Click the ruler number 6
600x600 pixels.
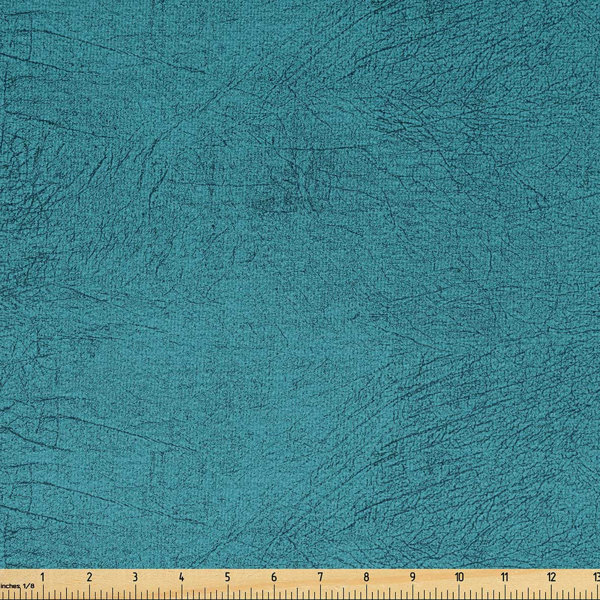point(274,577)
